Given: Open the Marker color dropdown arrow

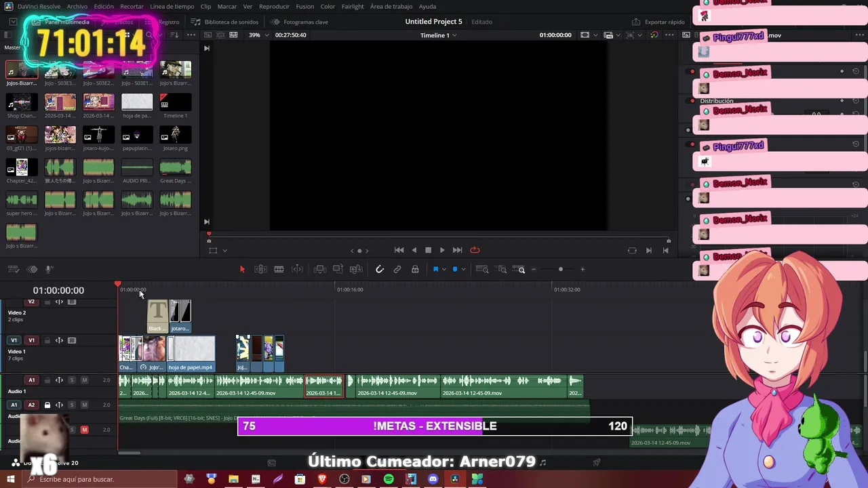Looking at the screenshot, I should (463, 269).
